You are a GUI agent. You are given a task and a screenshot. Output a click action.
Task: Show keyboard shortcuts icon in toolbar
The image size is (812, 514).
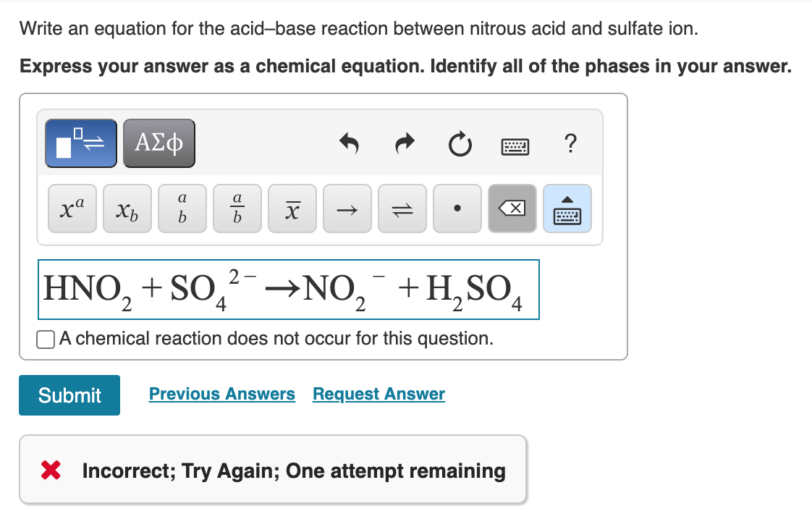point(515,147)
